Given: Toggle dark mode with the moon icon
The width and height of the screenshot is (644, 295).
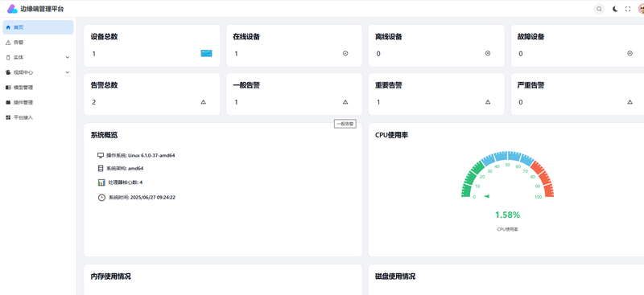Looking at the screenshot, I should pyautogui.click(x=615, y=9).
